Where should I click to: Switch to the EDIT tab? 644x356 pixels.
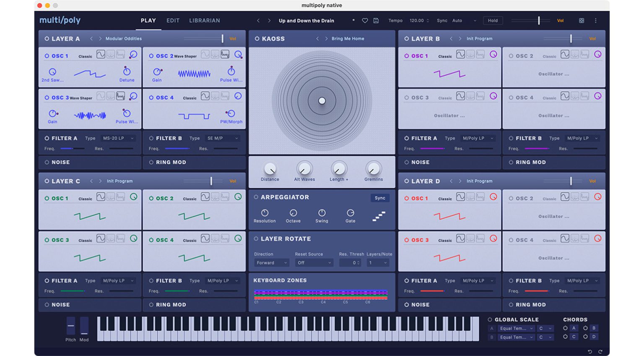pyautogui.click(x=173, y=20)
